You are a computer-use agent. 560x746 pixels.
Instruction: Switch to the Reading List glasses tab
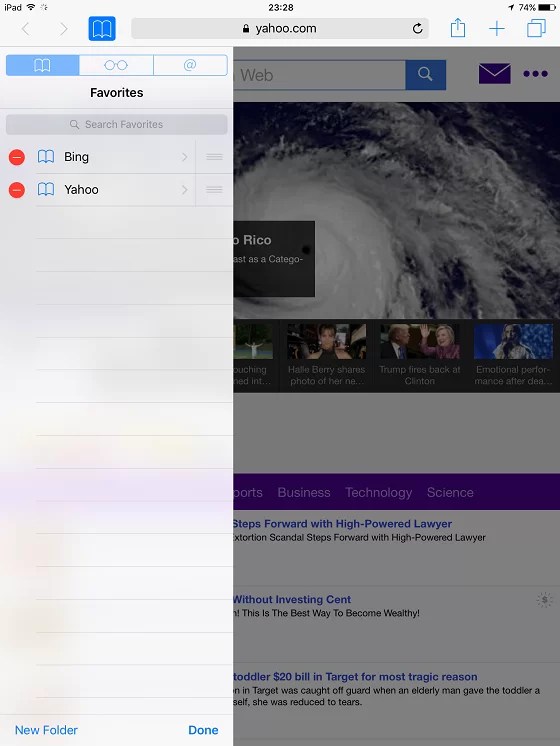[116, 65]
